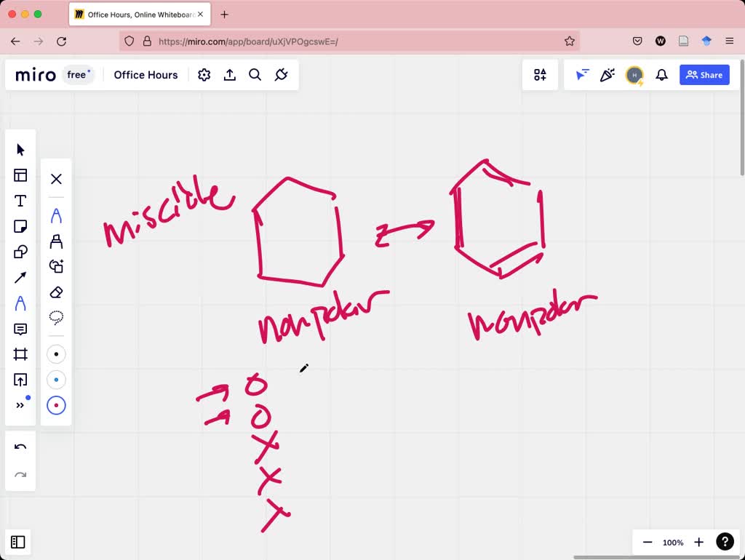Open the Frames tool
Viewport: 745px width, 560px height.
20,354
